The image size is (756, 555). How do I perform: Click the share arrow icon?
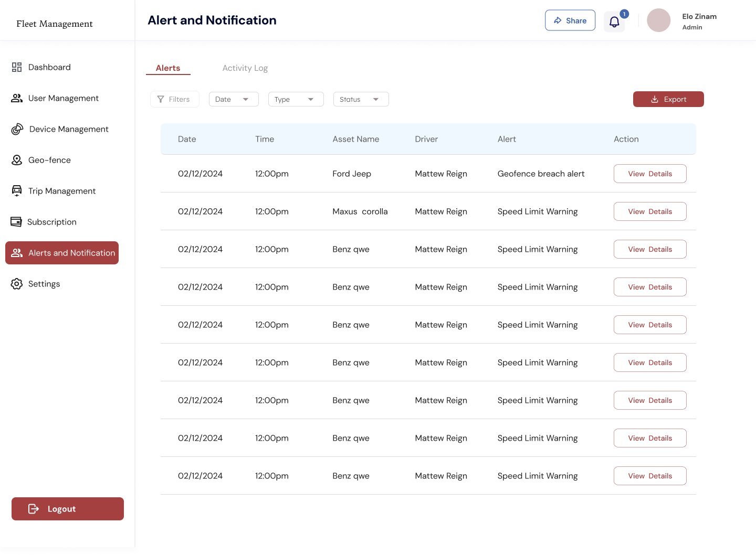pos(558,20)
